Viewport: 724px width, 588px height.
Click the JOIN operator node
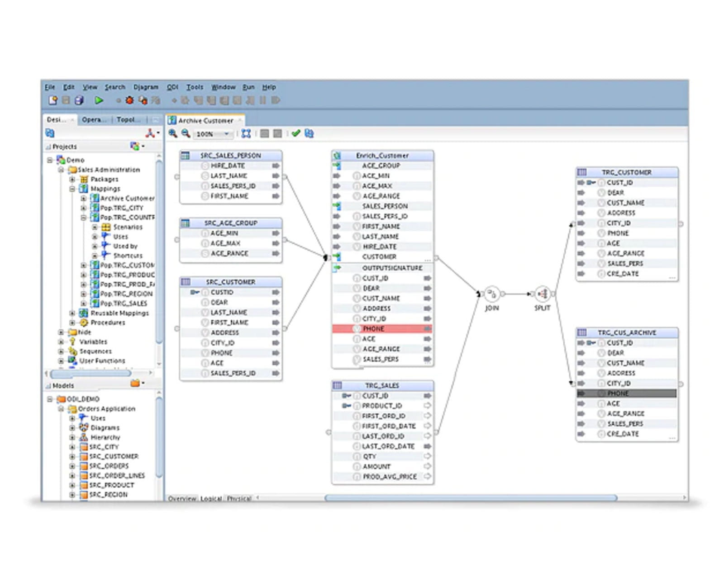[491, 294]
